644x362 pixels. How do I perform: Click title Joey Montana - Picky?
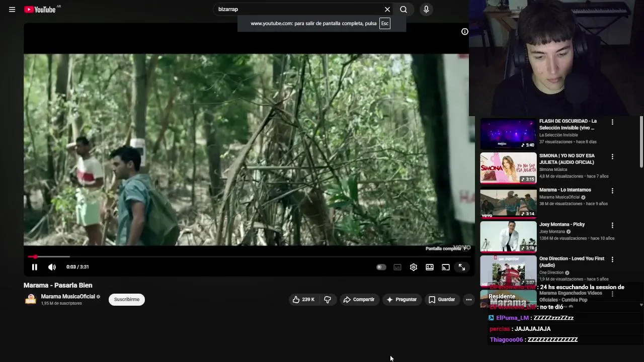(x=562, y=224)
